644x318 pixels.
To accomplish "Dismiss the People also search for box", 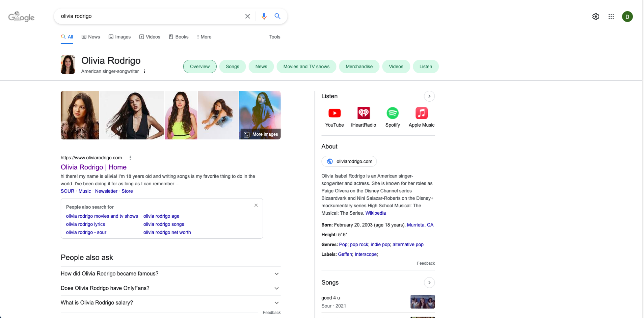I will tap(256, 205).
